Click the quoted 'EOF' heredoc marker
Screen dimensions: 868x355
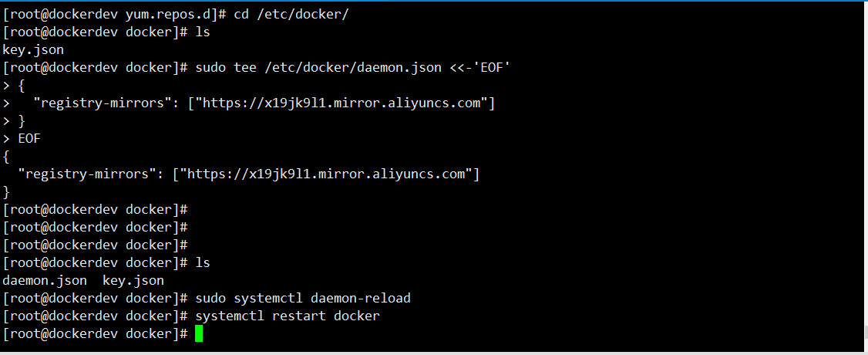pyautogui.click(x=491, y=68)
